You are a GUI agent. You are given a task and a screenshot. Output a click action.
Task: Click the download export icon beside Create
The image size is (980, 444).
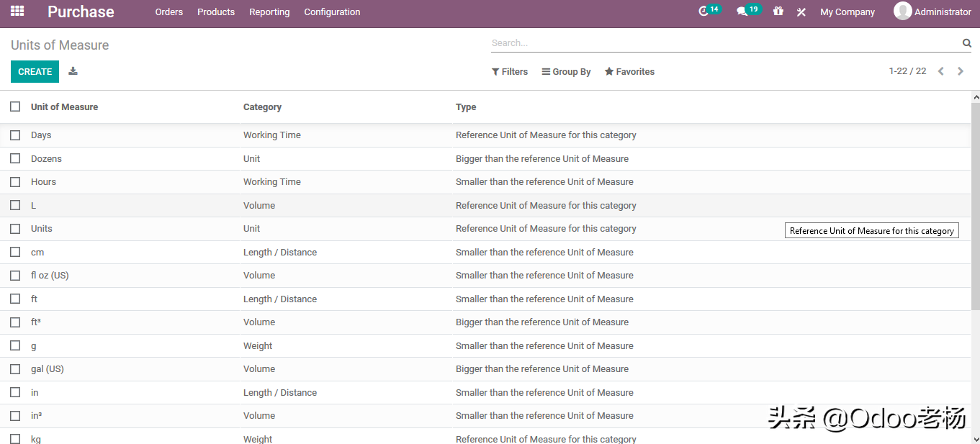click(x=73, y=71)
